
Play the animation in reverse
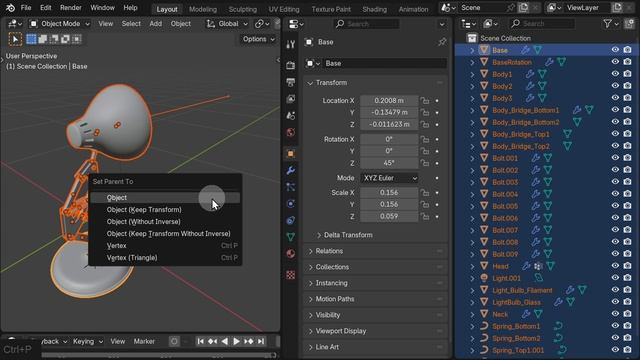coord(224,341)
